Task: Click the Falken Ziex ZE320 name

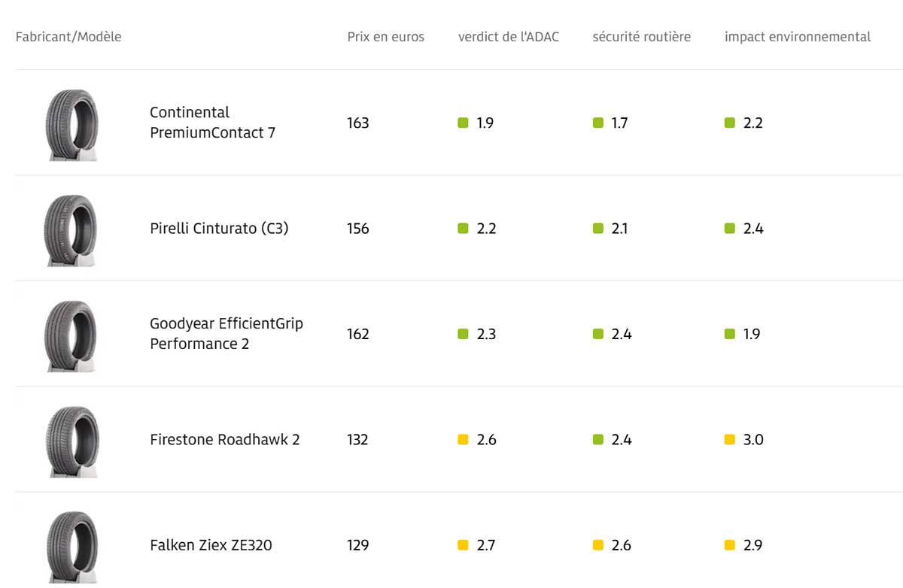Action: (x=211, y=545)
